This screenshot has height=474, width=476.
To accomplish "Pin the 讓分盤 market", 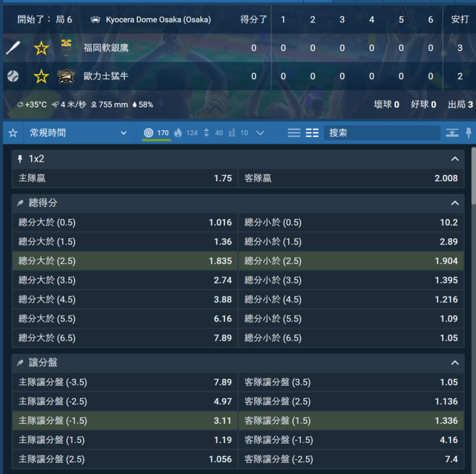I will pos(20,363).
